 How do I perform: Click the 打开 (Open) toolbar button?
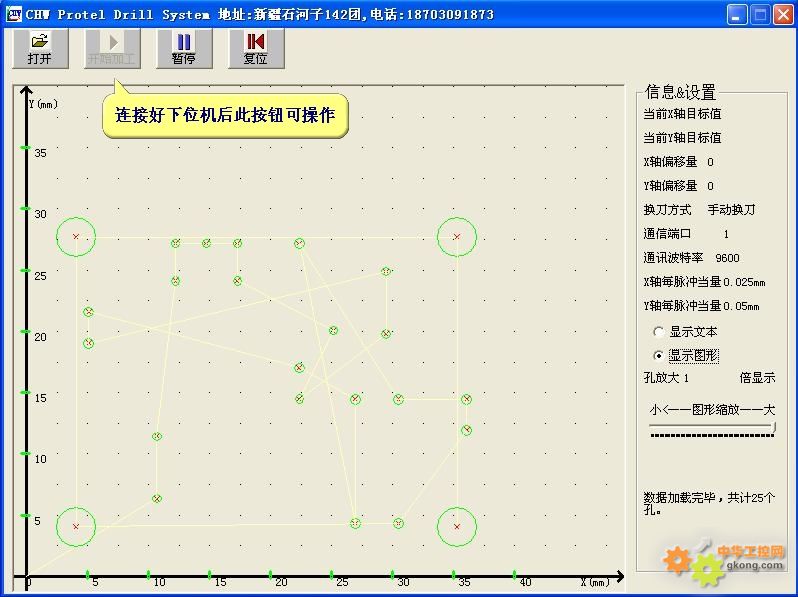click(40, 48)
